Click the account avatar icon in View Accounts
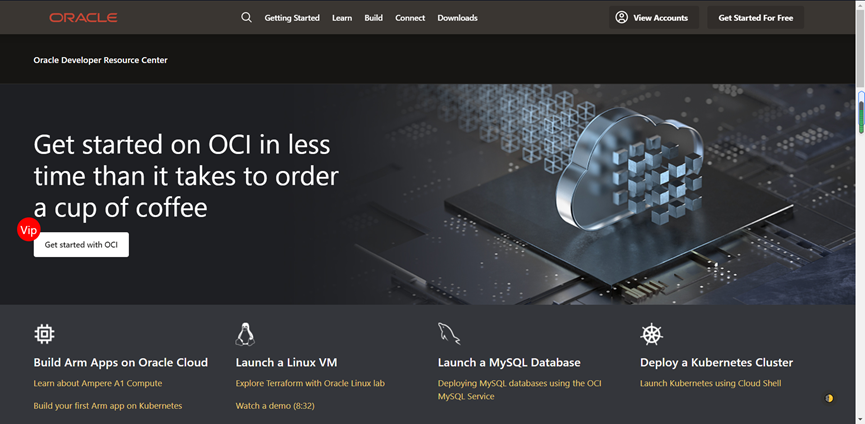Screen dimensions: 865x424 (622, 18)
